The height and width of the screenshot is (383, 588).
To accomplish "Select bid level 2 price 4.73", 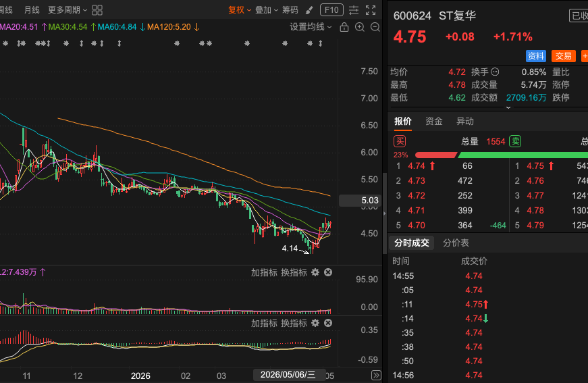I will (417, 181).
